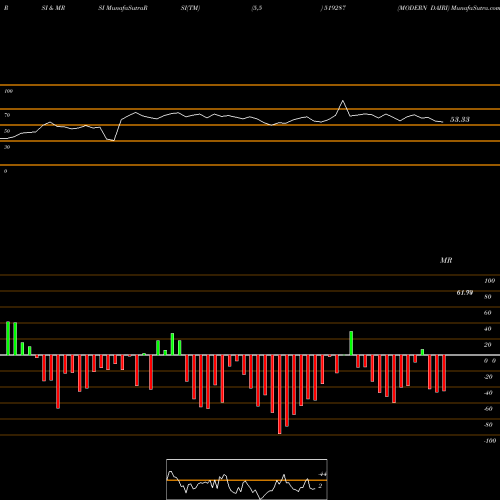The image size is (500, 500).
Task: Click the 40 label on the histogram axis
Action: tap(488, 329)
